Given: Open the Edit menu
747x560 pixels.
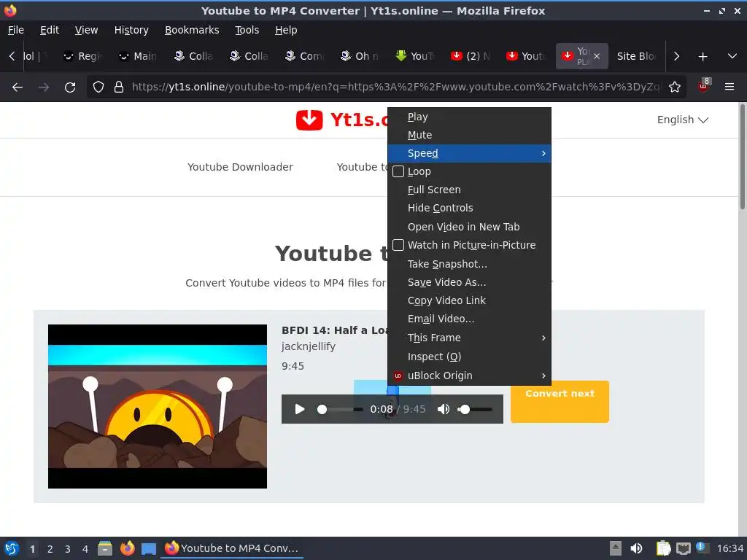Looking at the screenshot, I should [x=50, y=30].
